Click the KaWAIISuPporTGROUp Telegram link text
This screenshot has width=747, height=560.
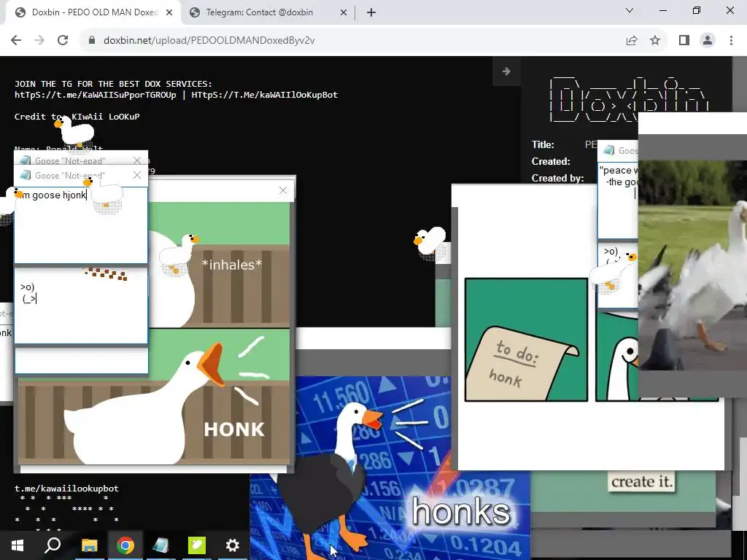(96, 95)
